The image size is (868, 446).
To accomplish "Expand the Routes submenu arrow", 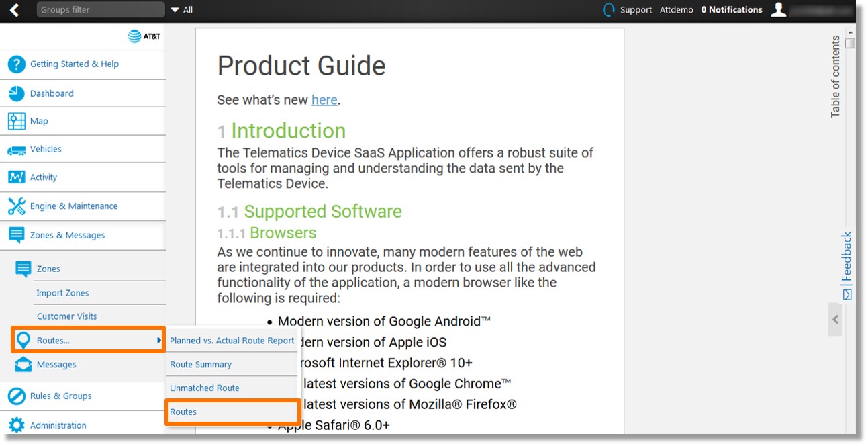I will pos(159,341).
